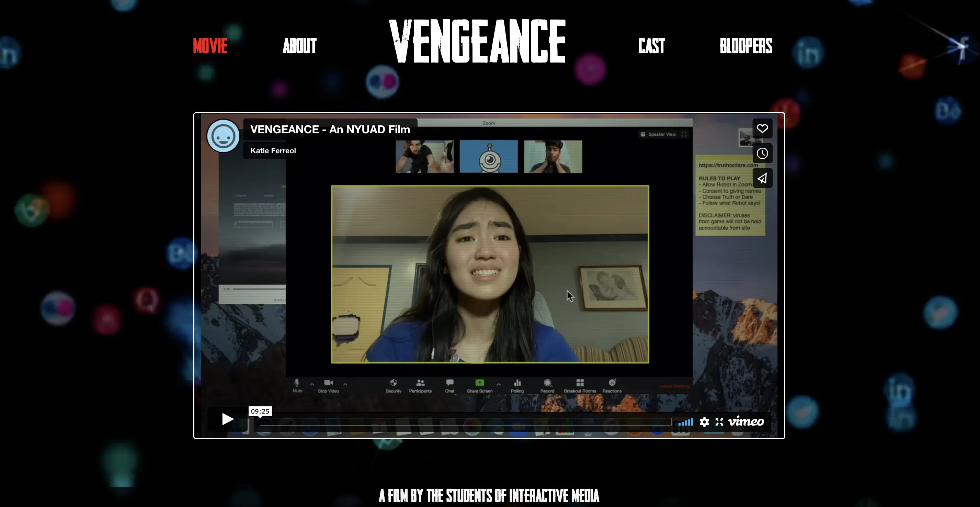
Task: Click the VENGEANCE site logo
Action: point(477,41)
